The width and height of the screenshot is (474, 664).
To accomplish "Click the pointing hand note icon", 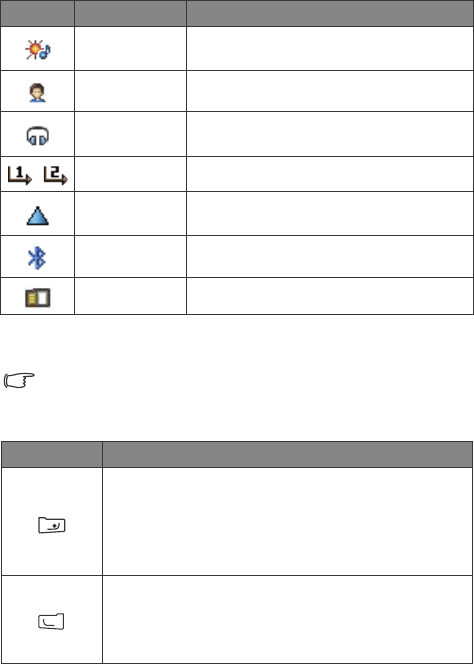I will point(19,380).
